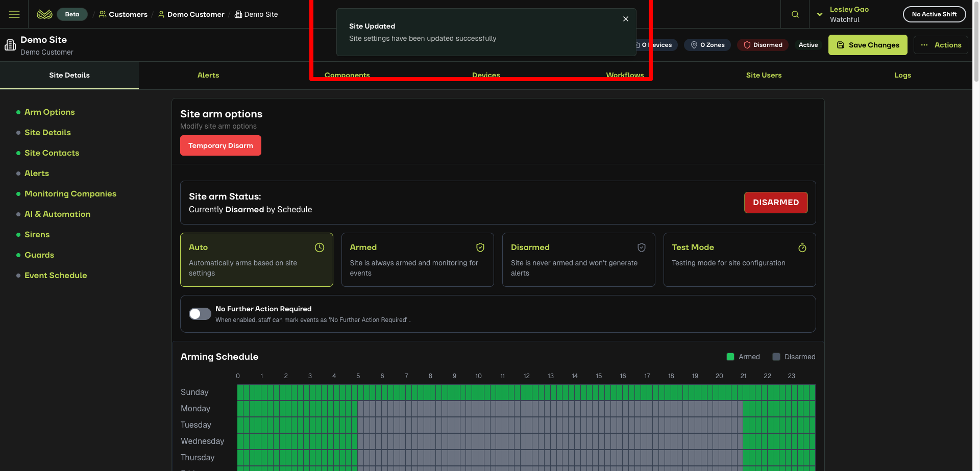Select Test Mode arm option
The image size is (980, 471).
click(739, 260)
